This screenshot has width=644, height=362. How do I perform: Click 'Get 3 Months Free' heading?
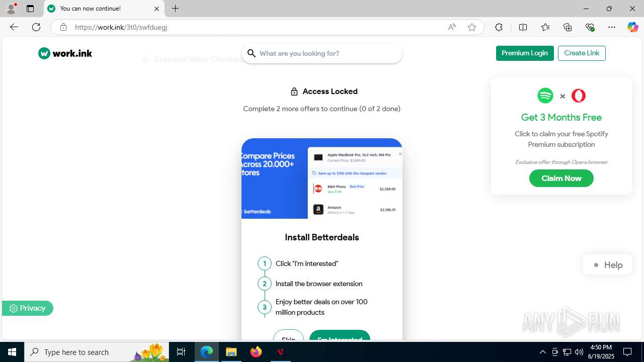coord(561,117)
